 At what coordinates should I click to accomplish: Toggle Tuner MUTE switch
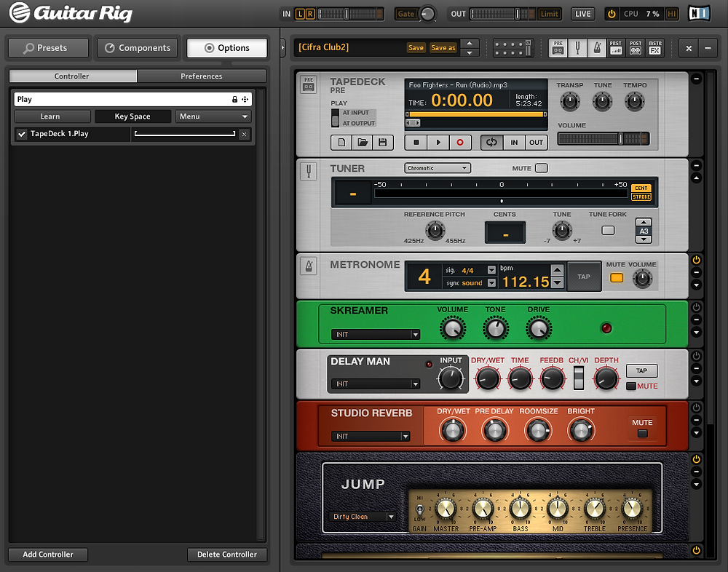(542, 168)
